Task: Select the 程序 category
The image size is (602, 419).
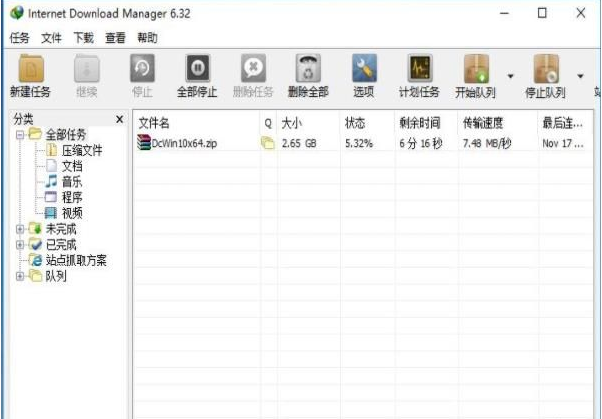Action: [72, 197]
